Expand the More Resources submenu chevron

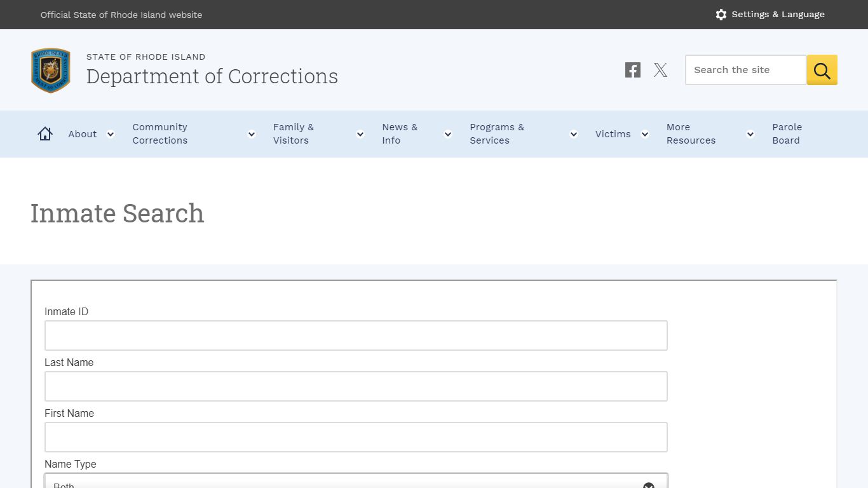pos(750,134)
